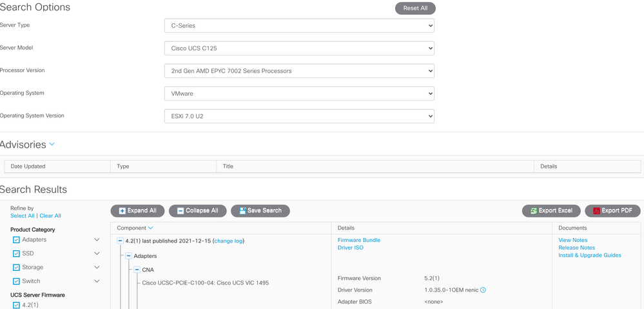The width and height of the screenshot is (644, 309).
Task: Click the Details column header in results
Action: coord(346,228)
